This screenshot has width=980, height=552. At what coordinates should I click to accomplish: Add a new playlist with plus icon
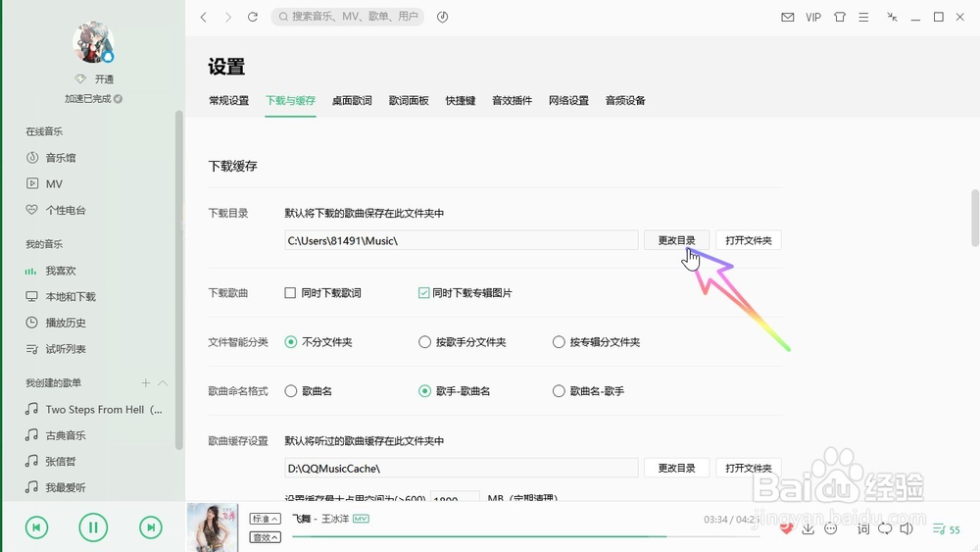coord(146,382)
